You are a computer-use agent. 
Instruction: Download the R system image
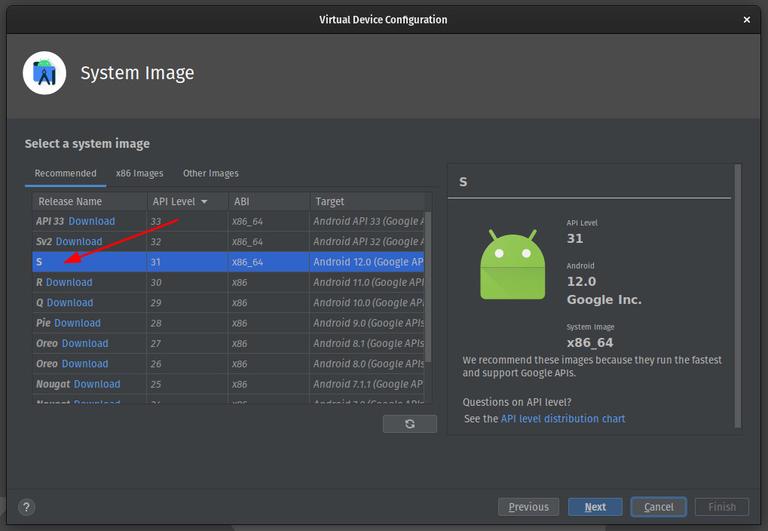point(69,282)
